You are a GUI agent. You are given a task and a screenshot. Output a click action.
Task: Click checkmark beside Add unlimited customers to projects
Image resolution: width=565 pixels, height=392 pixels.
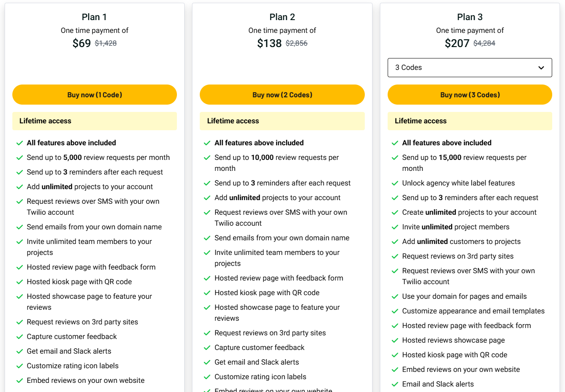[395, 242]
